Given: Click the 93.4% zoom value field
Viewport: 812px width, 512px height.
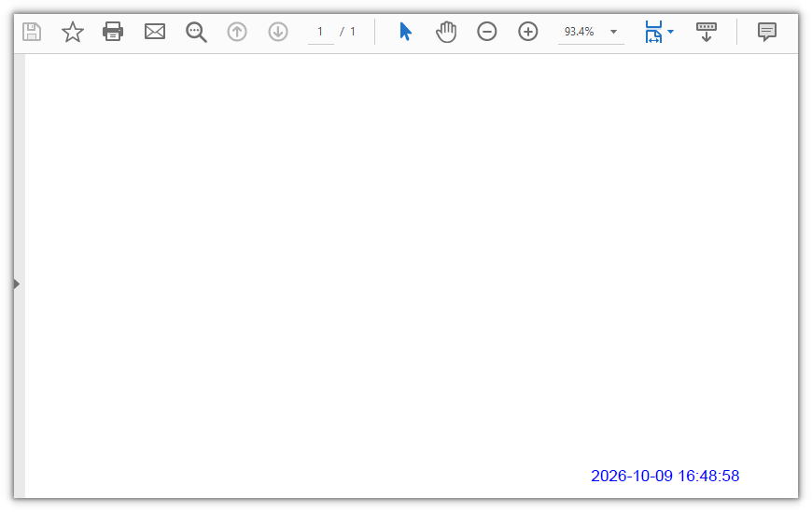Looking at the screenshot, I should [580, 32].
